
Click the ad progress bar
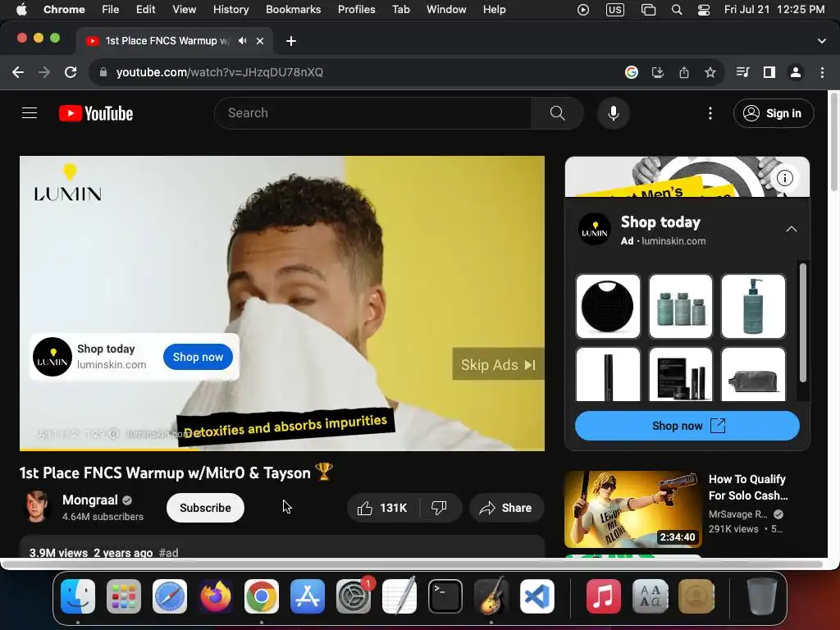pos(282,450)
